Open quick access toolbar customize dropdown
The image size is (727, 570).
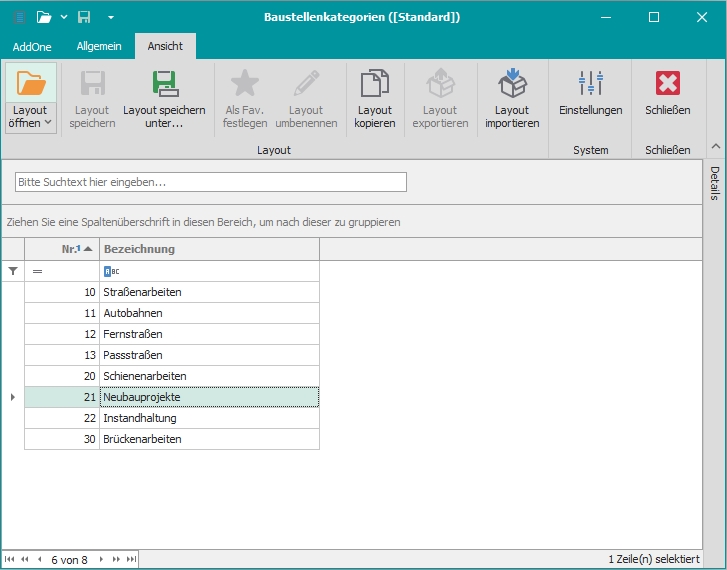click(111, 17)
